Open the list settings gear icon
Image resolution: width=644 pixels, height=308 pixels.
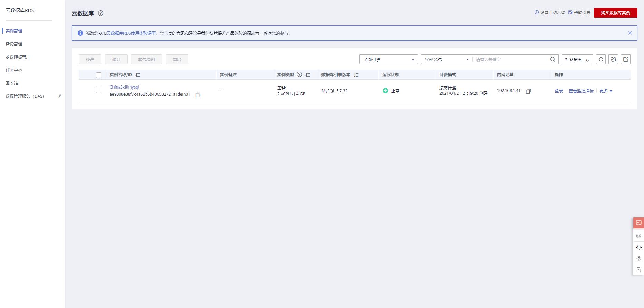(613, 59)
